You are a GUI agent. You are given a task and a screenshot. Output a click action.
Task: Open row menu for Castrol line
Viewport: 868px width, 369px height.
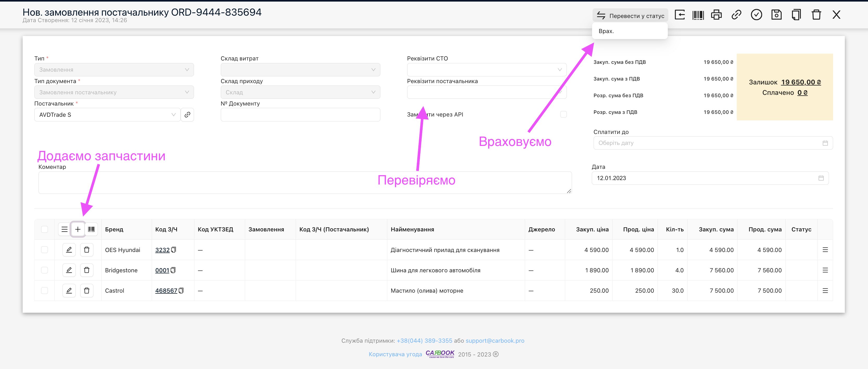click(825, 290)
